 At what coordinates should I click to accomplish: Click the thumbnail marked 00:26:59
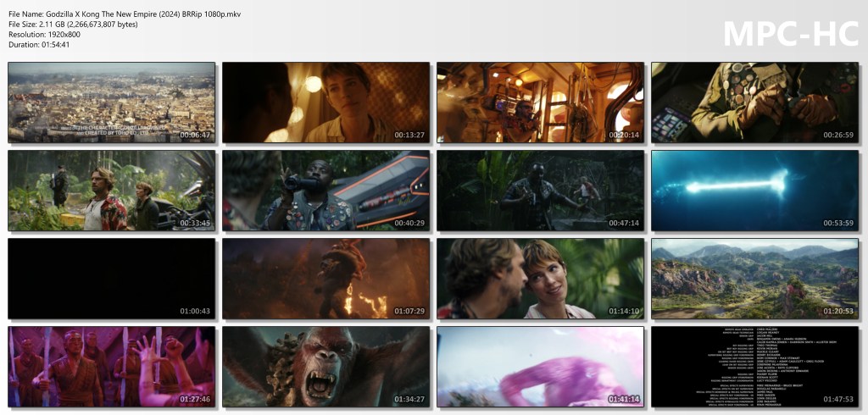click(754, 102)
